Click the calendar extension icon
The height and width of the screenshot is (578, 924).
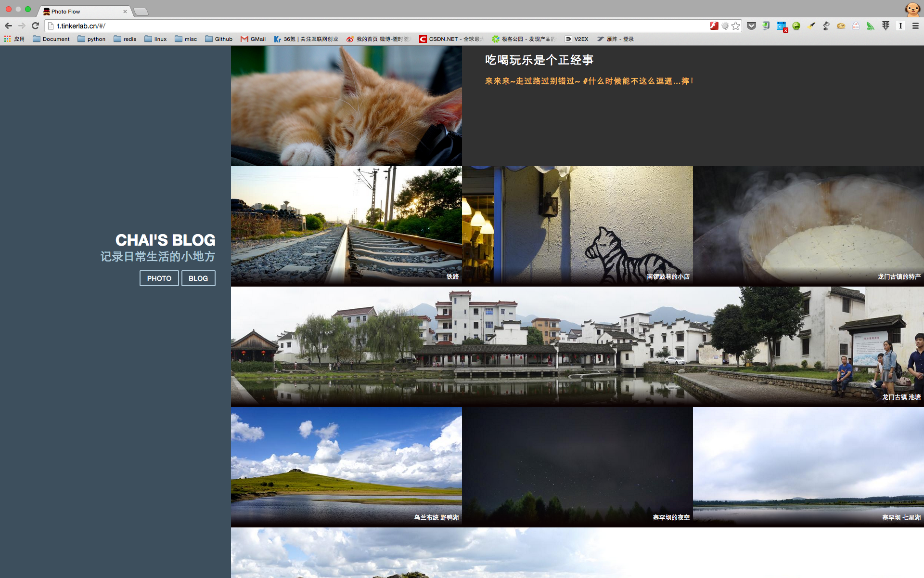pos(781,26)
